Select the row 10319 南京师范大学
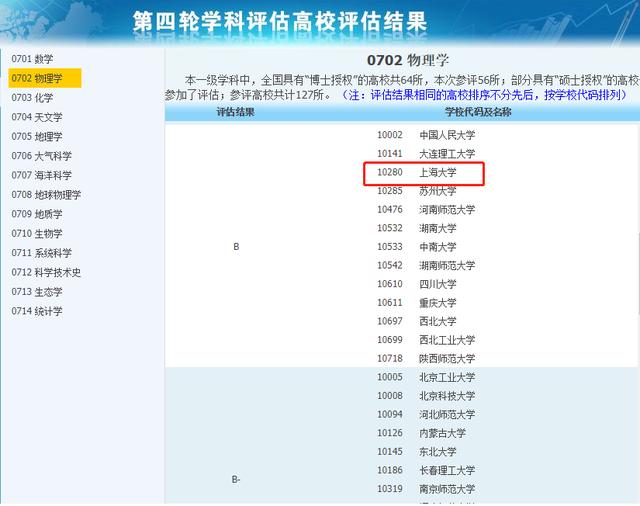 tap(426, 488)
